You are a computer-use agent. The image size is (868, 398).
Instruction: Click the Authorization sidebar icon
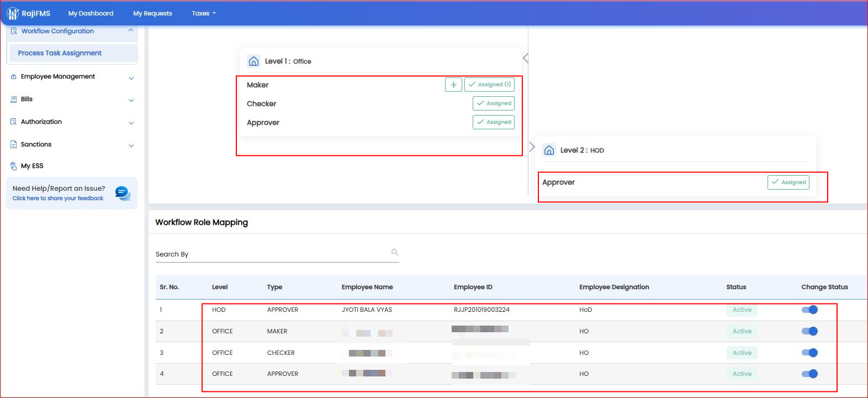click(14, 122)
